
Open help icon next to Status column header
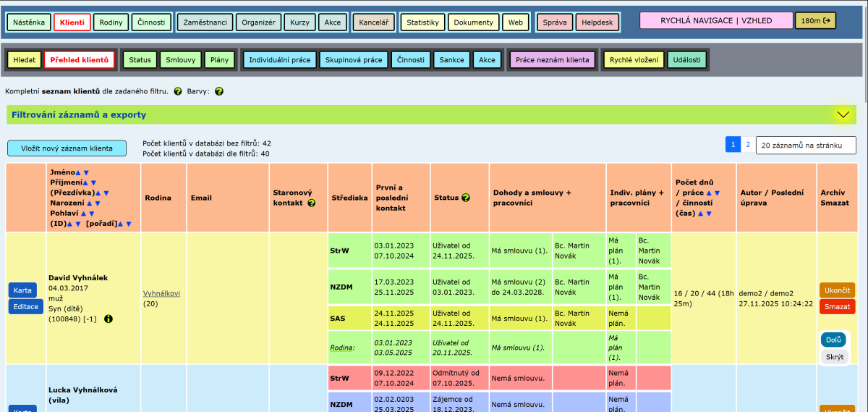tap(466, 198)
